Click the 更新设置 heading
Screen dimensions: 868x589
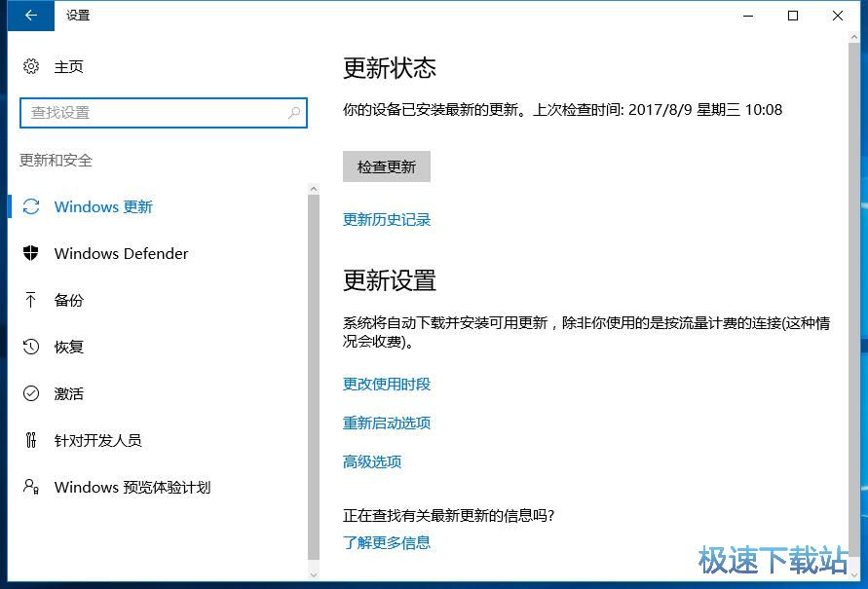[x=389, y=280]
